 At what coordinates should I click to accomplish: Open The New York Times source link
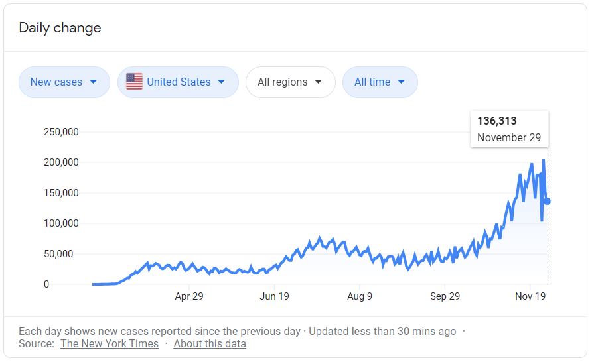[x=110, y=343]
